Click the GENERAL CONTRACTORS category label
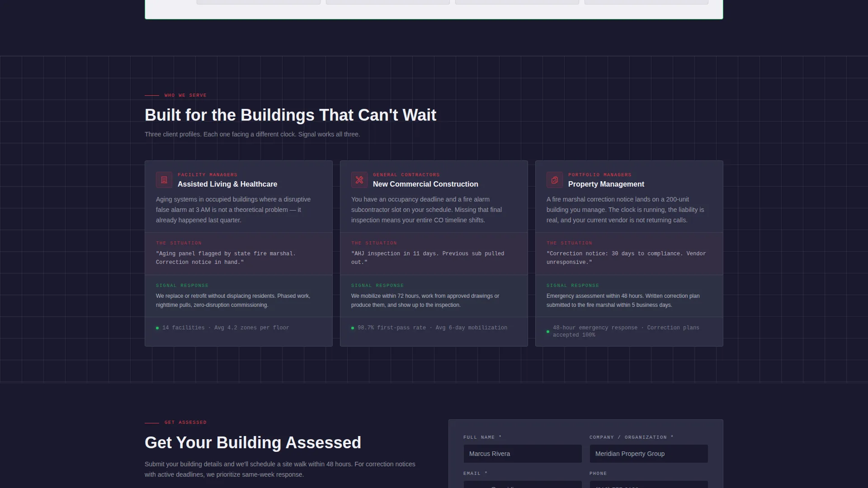 click(406, 175)
